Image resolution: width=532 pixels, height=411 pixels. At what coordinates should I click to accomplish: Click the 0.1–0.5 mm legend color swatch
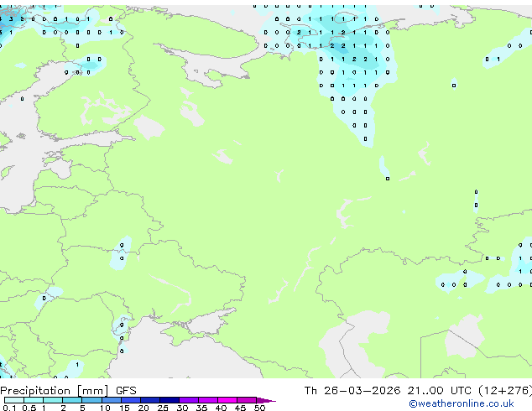(x=14, y=400)
